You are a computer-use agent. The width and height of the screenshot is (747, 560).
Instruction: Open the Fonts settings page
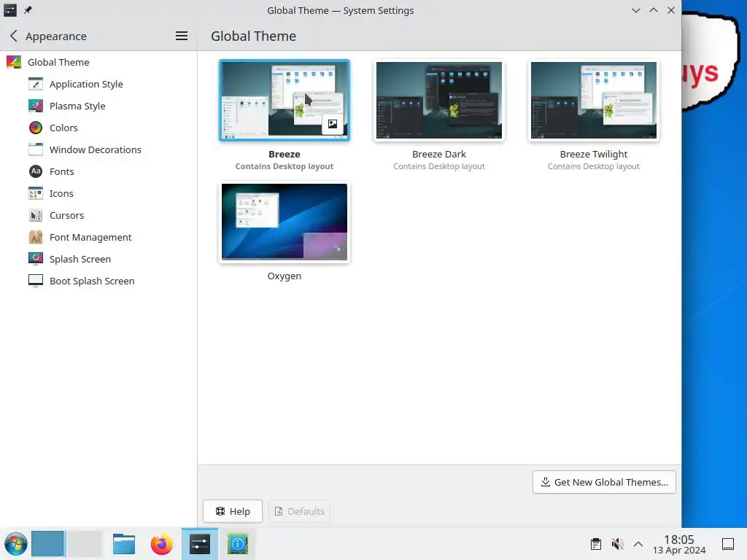pyautogui.click(x=61, y=171)
